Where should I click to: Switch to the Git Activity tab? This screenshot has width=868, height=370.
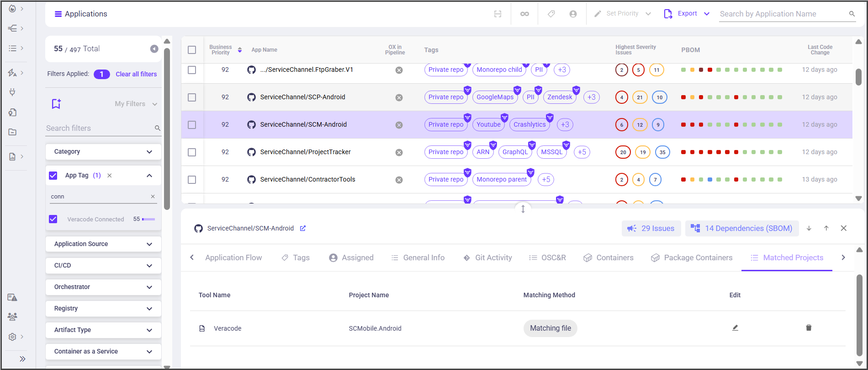click(x=487, y=257)
